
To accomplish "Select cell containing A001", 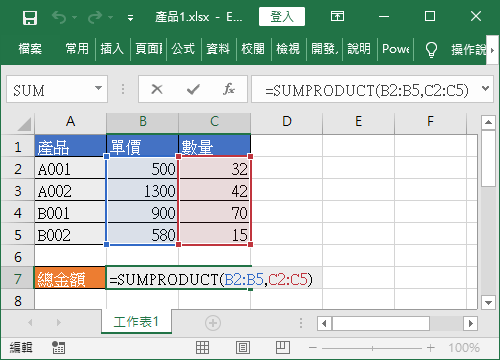I will [x=70, y=168].
